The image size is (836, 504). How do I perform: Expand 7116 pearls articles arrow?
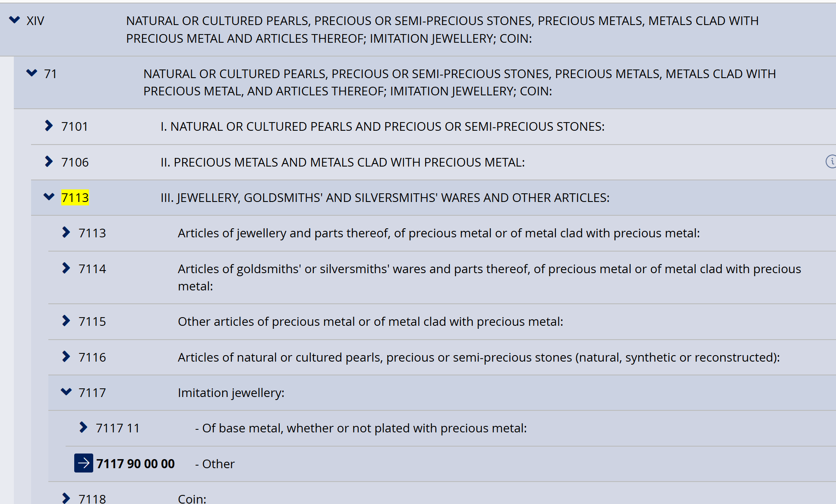[x=66, y=356]
